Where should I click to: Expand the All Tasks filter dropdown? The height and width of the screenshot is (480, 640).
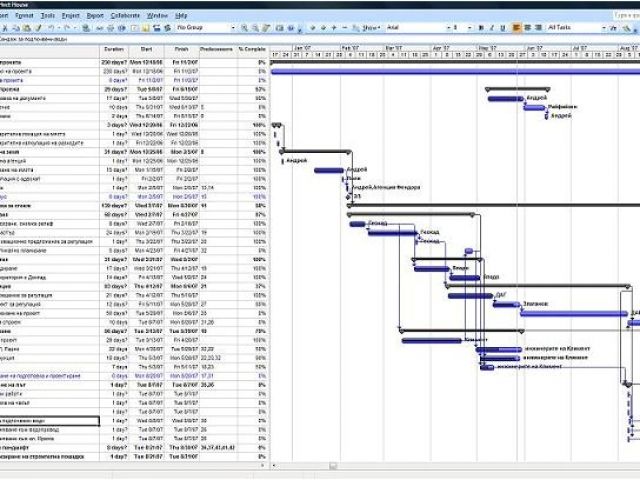(603, 27)
